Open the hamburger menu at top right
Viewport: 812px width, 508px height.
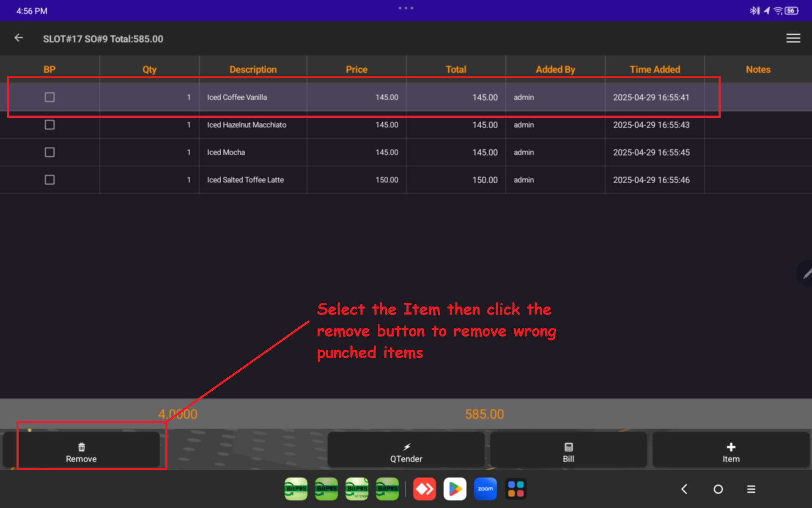[793, 38]
